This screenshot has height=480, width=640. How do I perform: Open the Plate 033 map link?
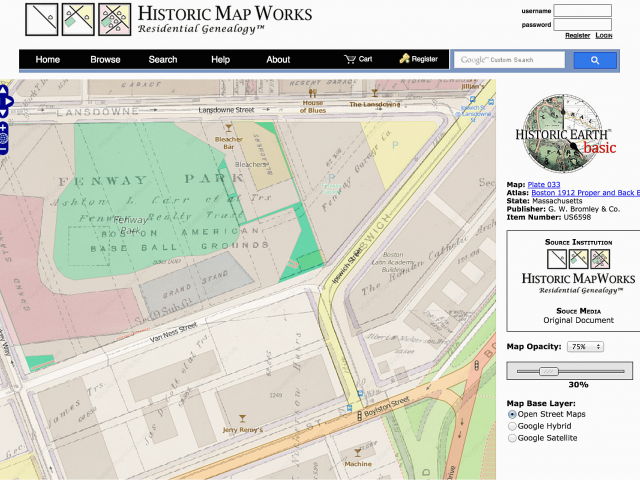click(x=544, y=184)
